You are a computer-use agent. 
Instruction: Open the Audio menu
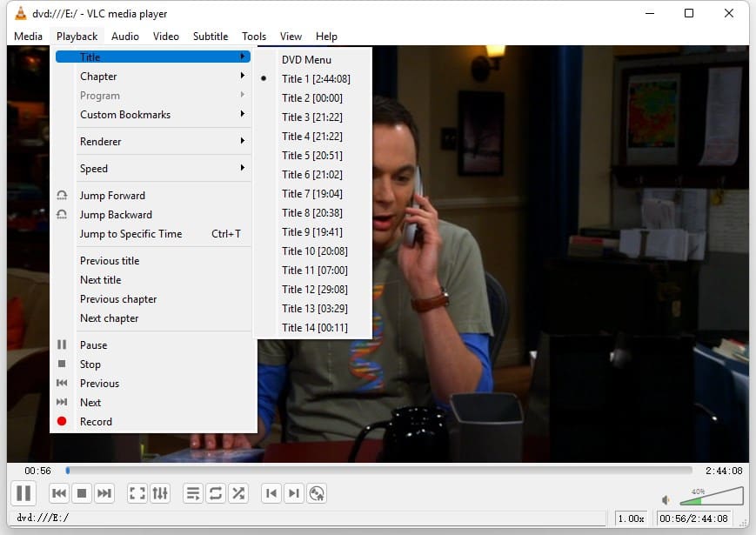[125, 37]
